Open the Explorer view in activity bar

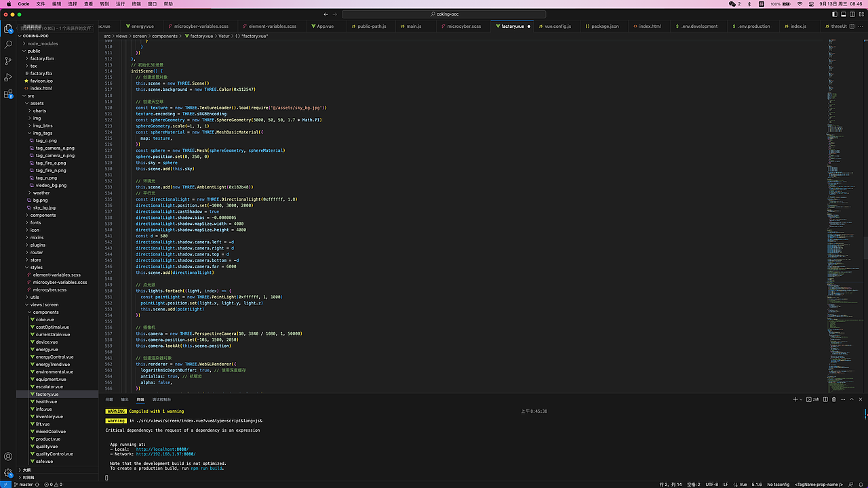(8, 28)
